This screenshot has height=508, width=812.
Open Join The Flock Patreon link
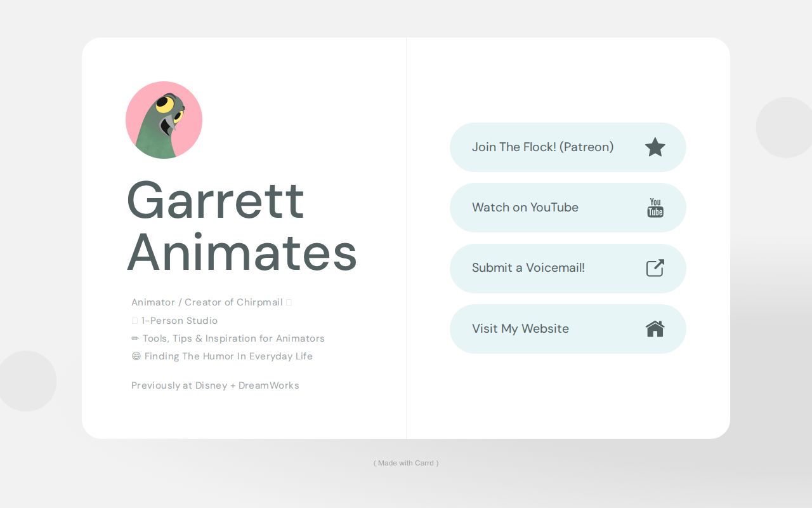568,147
